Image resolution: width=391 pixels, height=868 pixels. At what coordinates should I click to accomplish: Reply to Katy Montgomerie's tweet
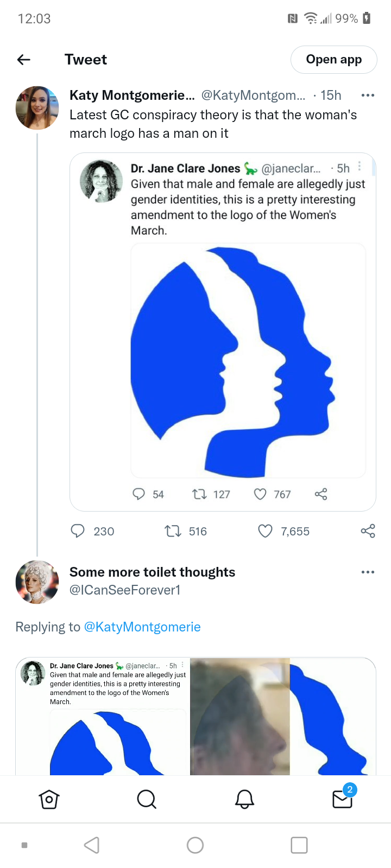[x=78, y=531]
